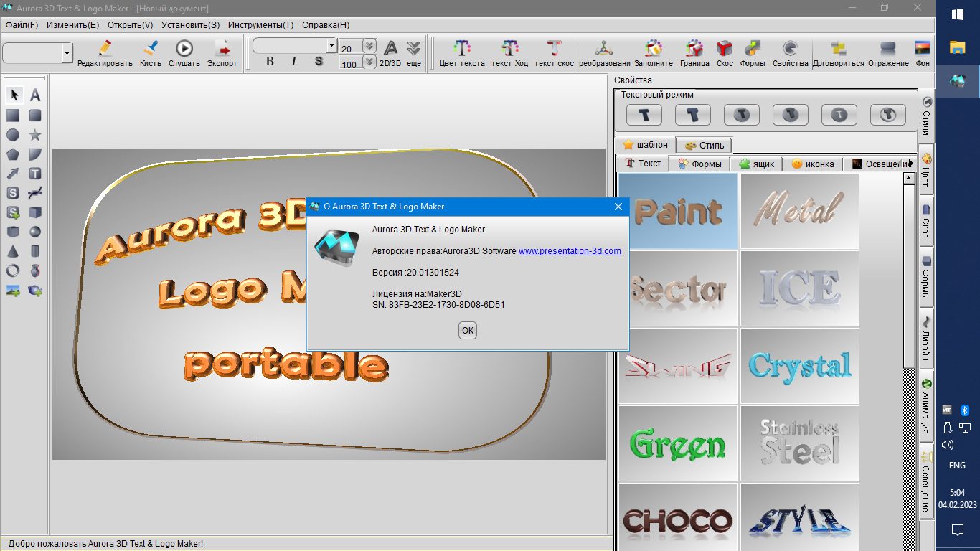Open the leftmost toolbar combo box
Viewport: 980px width, 551px height.
click(37, 52)
